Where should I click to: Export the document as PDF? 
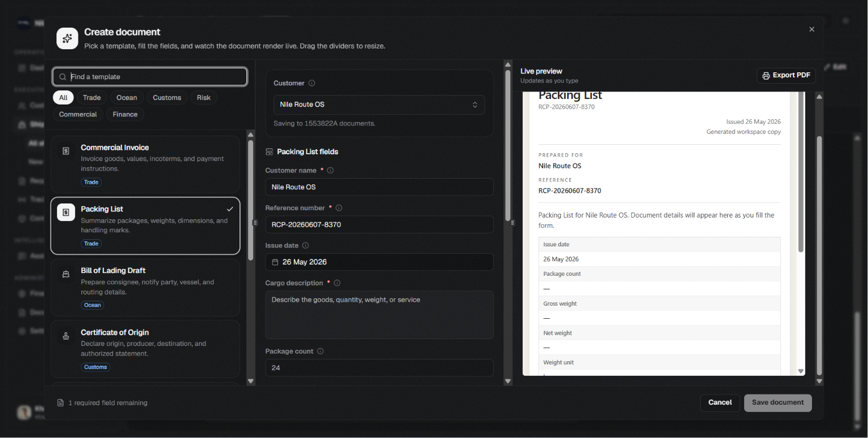pyautogui.click(x=786, y=76)
